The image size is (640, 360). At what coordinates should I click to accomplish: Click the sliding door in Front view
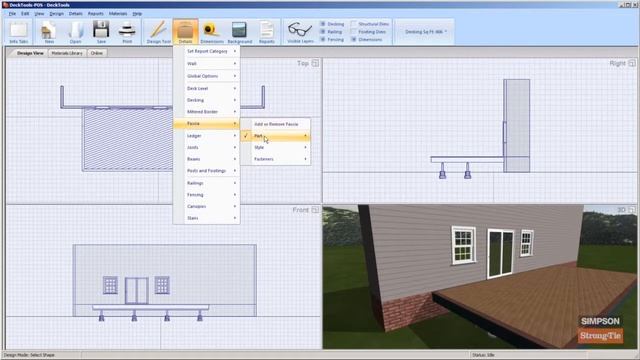point(136,290)
